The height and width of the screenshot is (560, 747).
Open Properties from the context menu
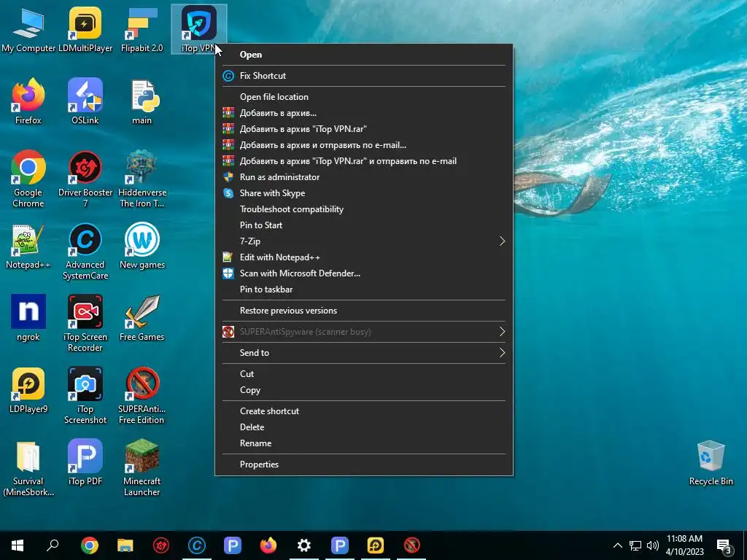[364, 464]
